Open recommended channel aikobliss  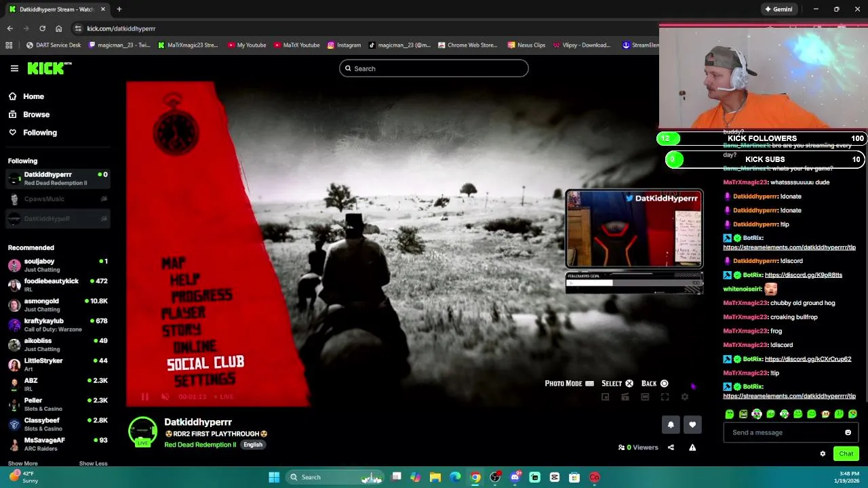[x=58, y=344]
